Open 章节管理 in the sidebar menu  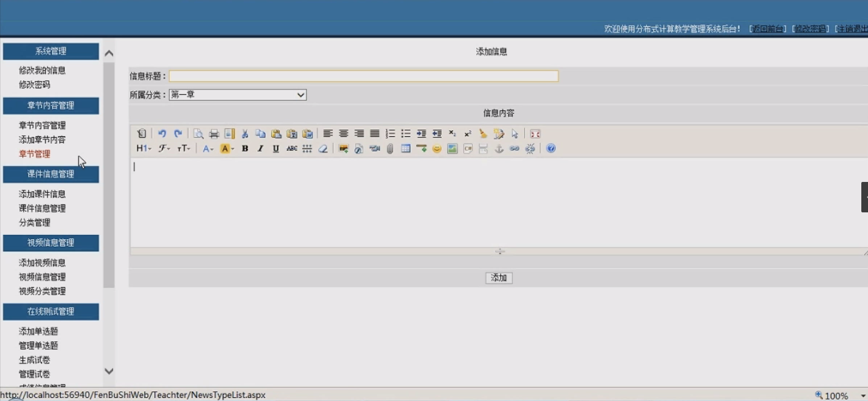pyautogui.click(x=35, y=154)
